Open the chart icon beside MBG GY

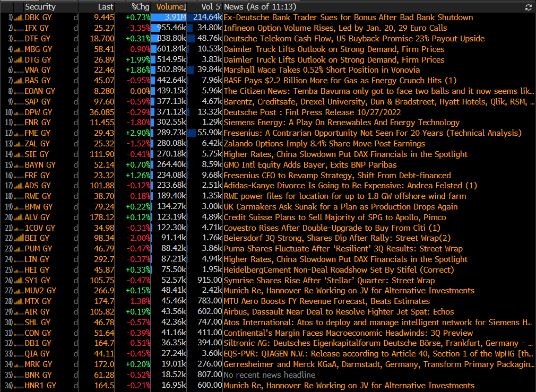point(19,49)
